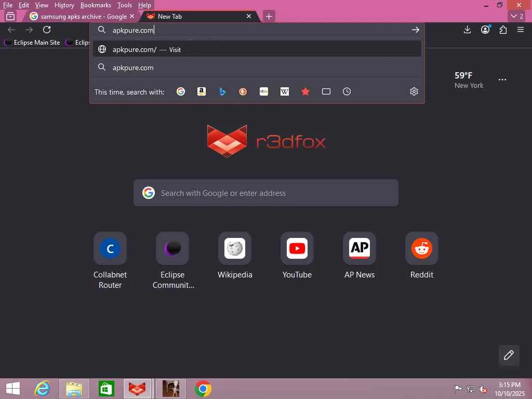Viewport: 532px width, 399px height.
Task: Open the weather widget three-dot menu
Action: click(x=502, y=79)
